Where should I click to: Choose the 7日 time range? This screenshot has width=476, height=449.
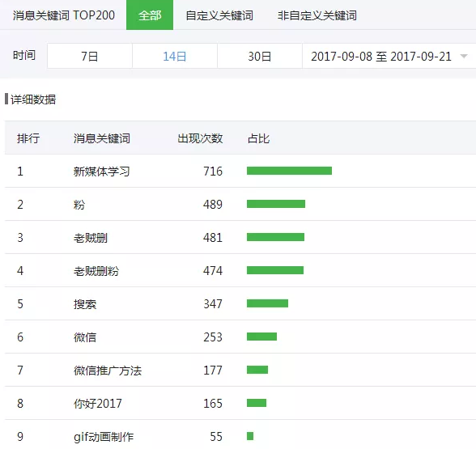click(90, 56)
